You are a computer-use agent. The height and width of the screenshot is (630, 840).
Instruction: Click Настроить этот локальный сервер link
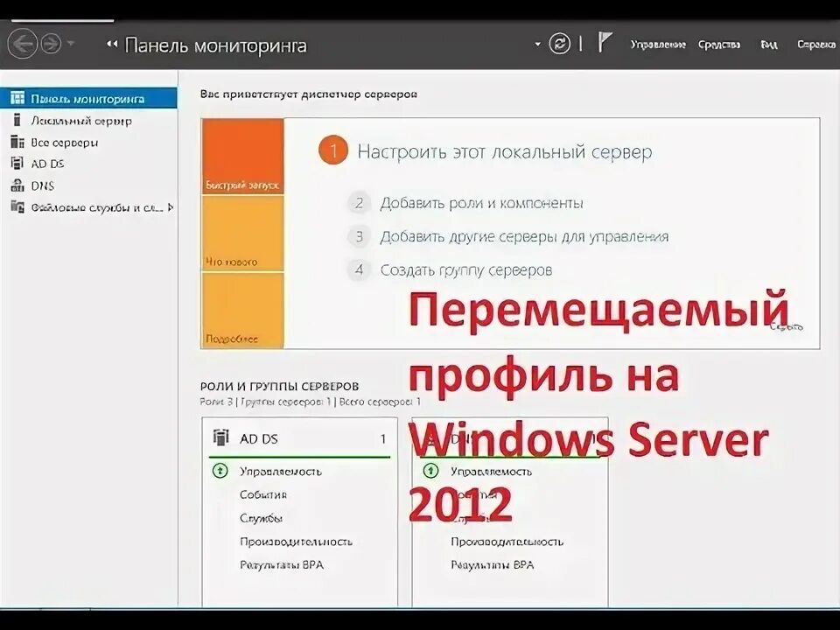point(505,151)
